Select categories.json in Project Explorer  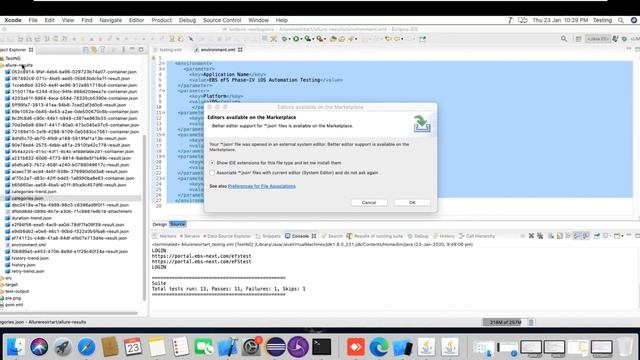pyautogui.click(x=27, y=198)
